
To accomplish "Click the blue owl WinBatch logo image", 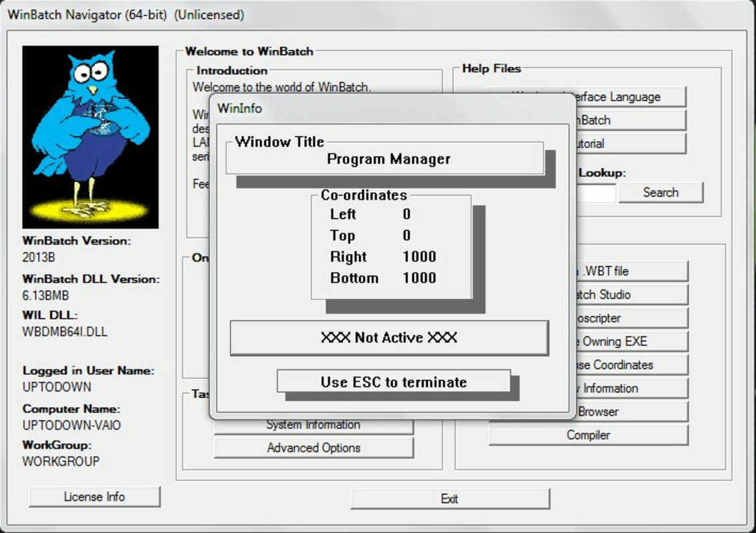I will click(x=90, y=137).
